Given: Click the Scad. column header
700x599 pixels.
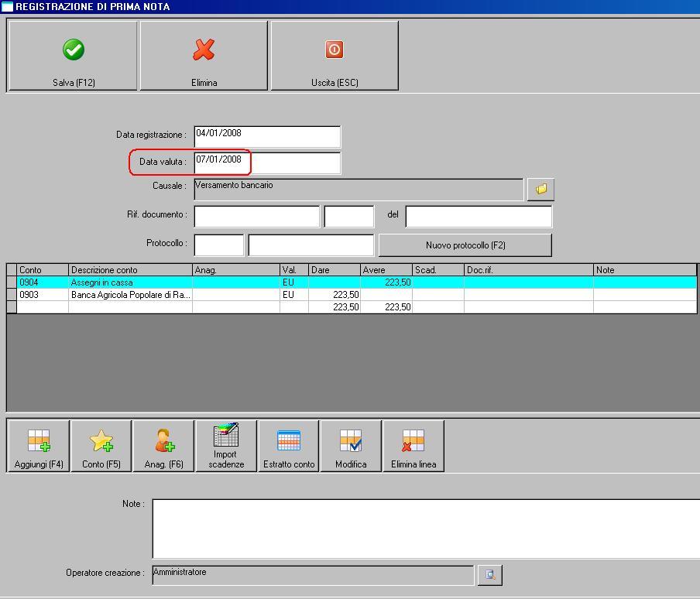Looking at the screenshot, I should tap(438, 270).
